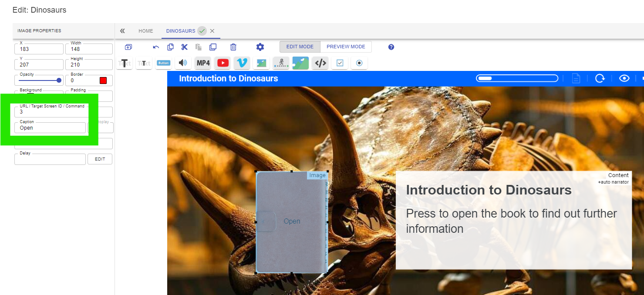644x295 pixels.
Task: Undo the last edit
Action: (156, 47)
